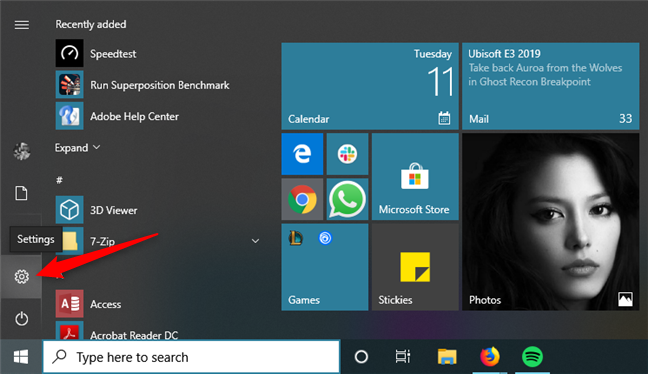The image size is (648, 374).
Task: Open the Photos tile thumbnail
Action: pyautogui.click(x=550, y=222)
